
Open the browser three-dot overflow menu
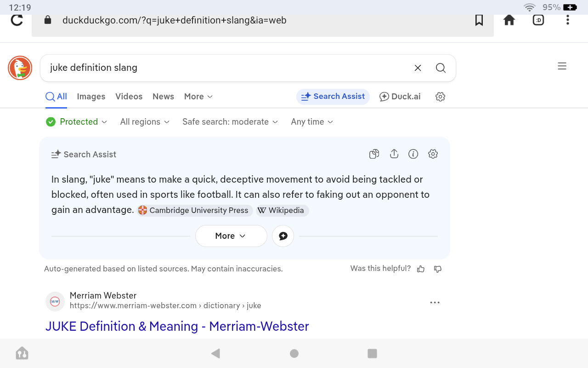point(568,20)
